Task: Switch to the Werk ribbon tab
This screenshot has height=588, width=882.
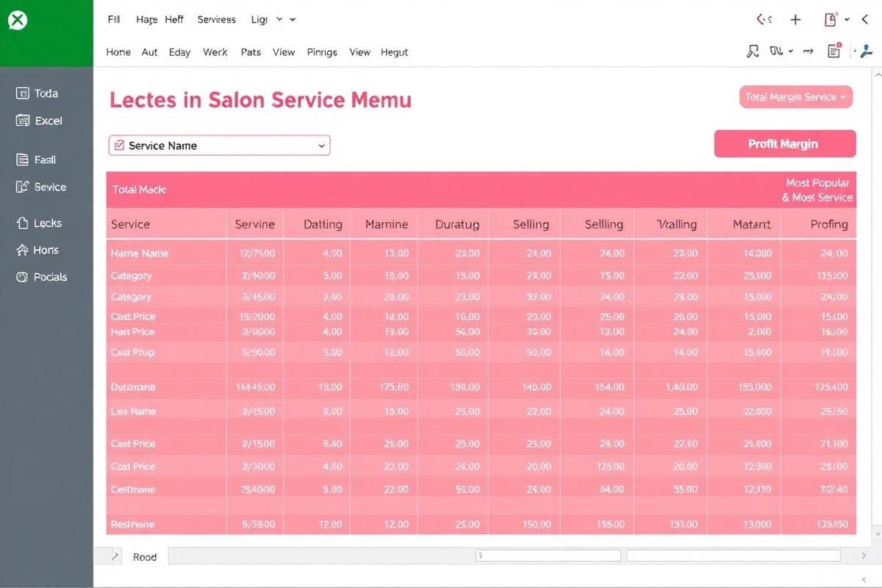Action: [215, 52]
